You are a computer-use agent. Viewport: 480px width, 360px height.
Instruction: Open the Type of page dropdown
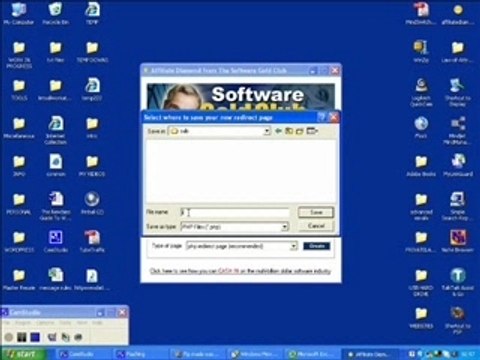pos(293,246)
